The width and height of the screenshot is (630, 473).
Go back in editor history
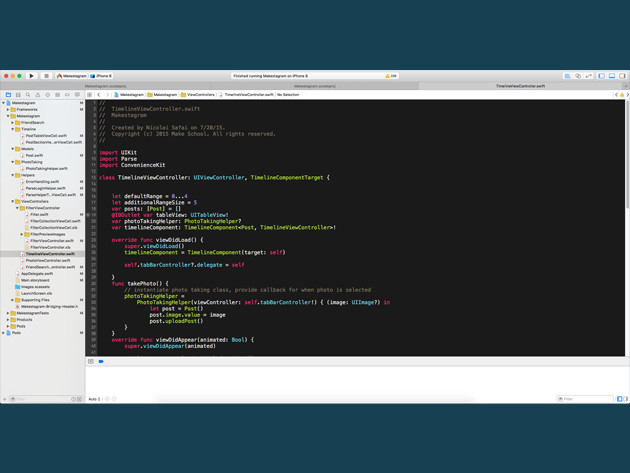click(x=99, y=95)
